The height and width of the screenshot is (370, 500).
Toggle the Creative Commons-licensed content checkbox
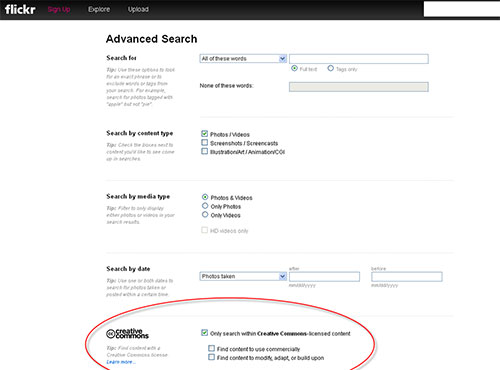205,333
